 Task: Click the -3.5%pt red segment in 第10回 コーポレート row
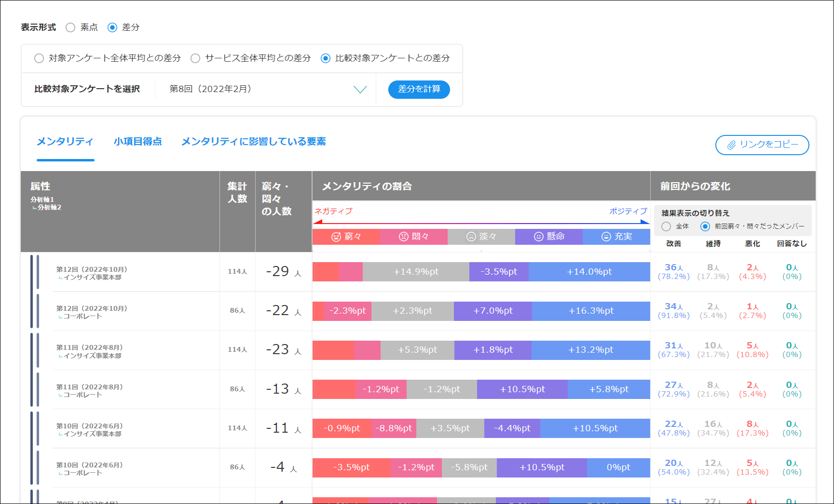click(351, 467)
